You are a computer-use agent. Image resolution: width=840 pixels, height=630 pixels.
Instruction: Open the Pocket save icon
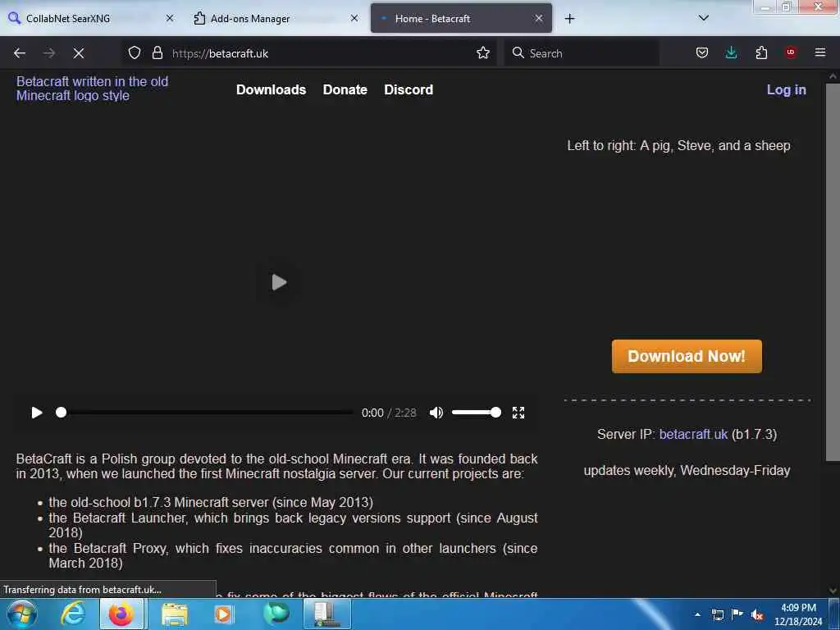pyautogui.click(x=702, y=52)
